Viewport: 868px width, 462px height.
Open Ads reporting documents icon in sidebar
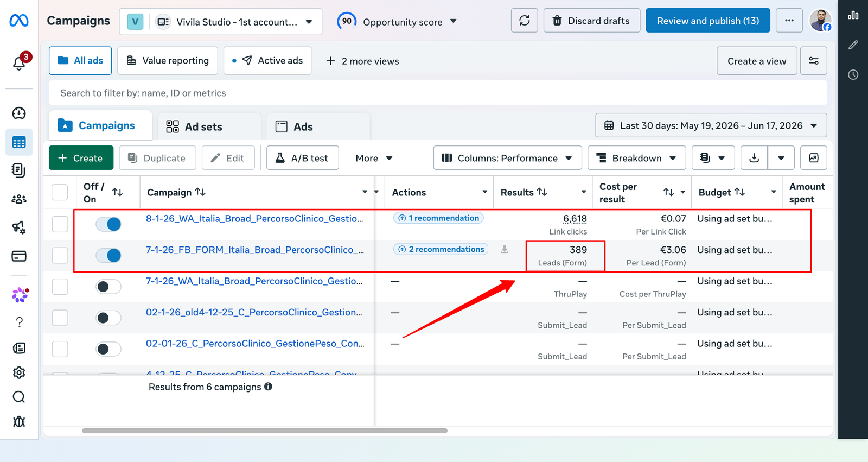pos(19,170)
